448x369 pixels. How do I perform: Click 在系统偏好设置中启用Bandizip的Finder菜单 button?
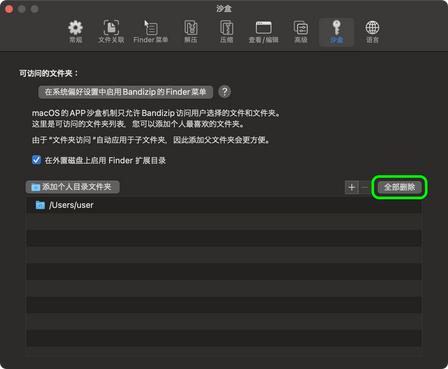(x=125, y=92)
